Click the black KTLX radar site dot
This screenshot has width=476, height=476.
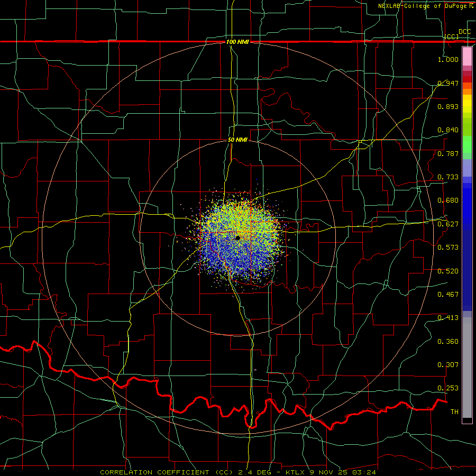[x=237, y=237]
